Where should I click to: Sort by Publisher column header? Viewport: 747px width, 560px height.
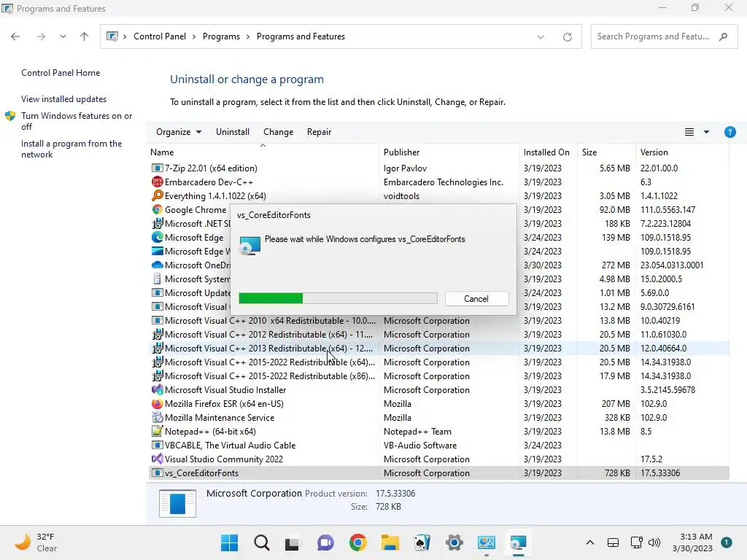pyautogui.click(x=449, y=152)
